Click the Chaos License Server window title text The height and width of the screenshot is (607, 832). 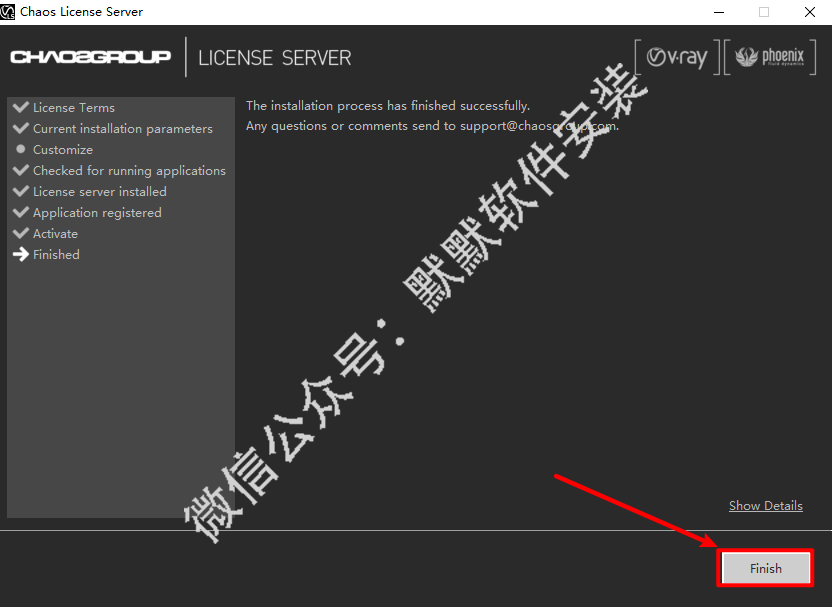tap(81, 12)
